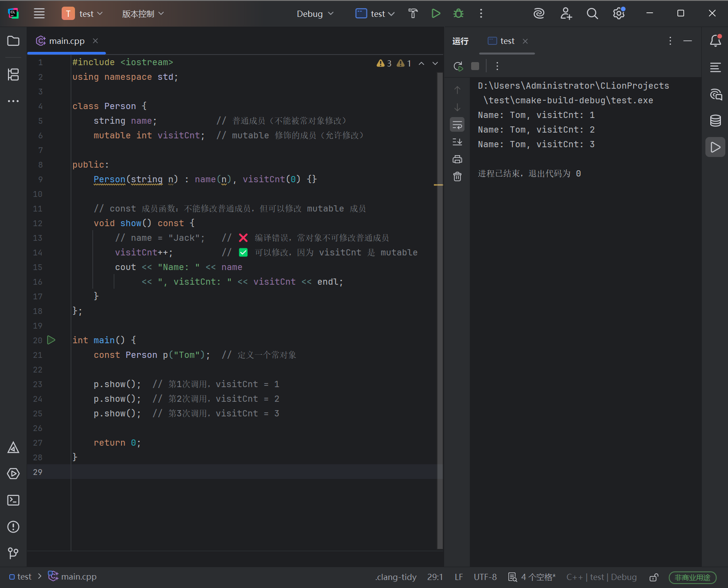
Task: Hide the Run tool window
Action: pyautogui.click(x=688, y=41)
